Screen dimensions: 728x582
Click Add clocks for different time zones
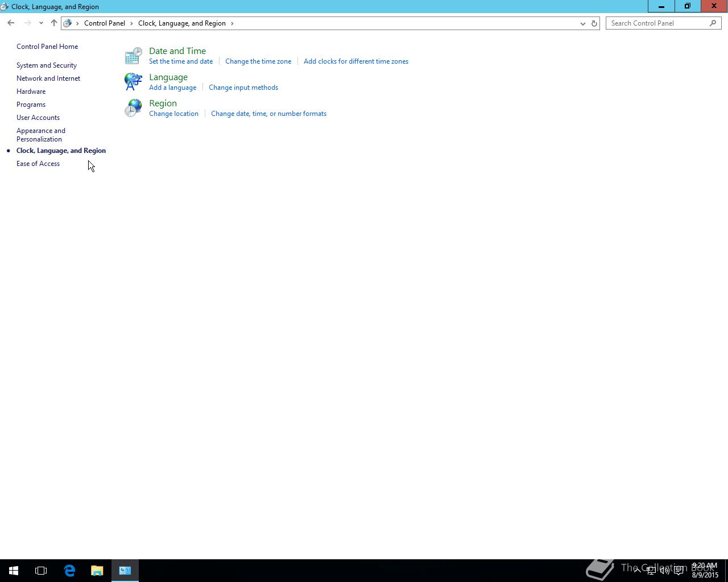356,61
